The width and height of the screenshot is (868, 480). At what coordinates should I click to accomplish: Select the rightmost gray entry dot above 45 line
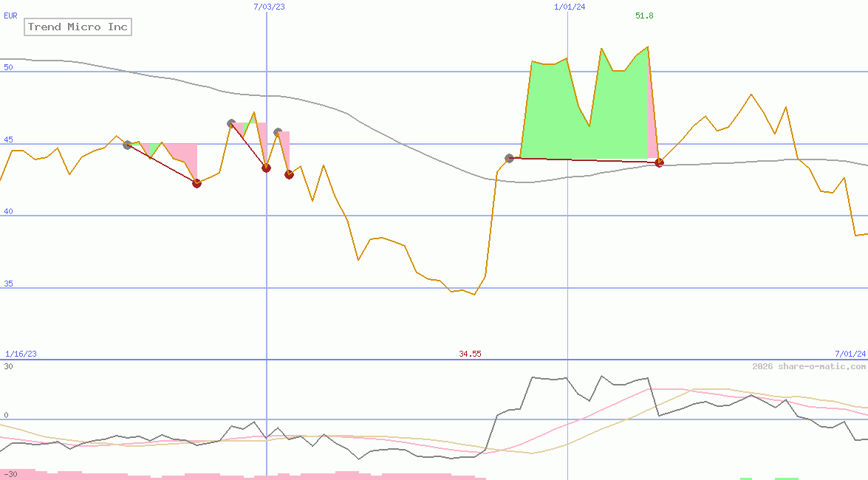(x=278, y=131)
